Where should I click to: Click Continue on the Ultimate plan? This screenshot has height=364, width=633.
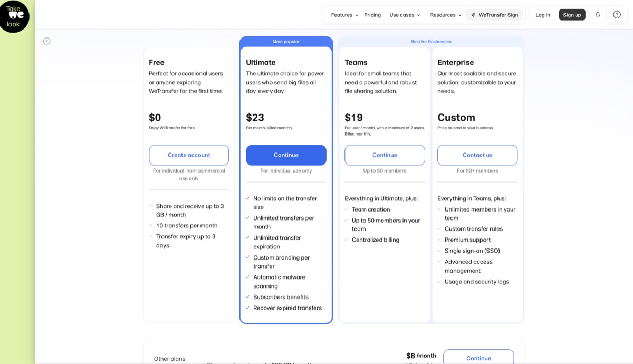click(286, 155)
